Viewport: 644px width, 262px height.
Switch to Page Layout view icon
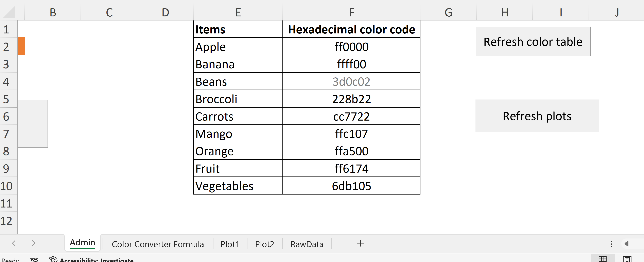tap(627, 259)
